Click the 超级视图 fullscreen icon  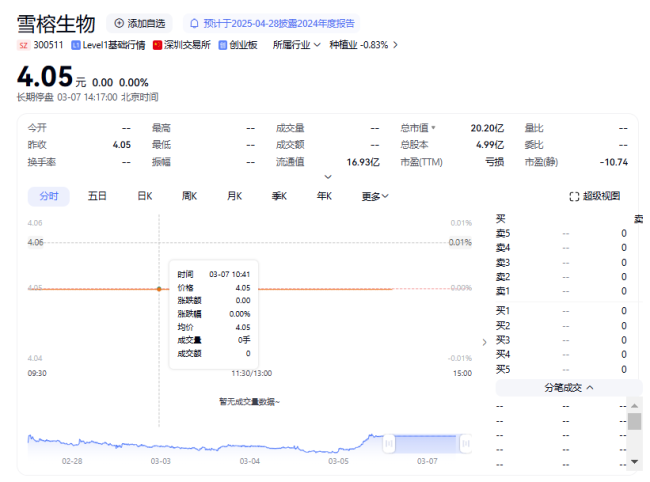574,196
